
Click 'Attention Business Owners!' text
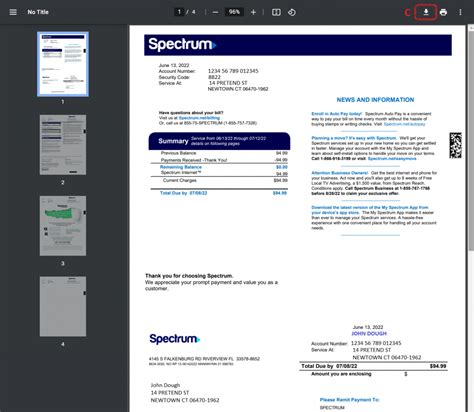coord(340,173)
